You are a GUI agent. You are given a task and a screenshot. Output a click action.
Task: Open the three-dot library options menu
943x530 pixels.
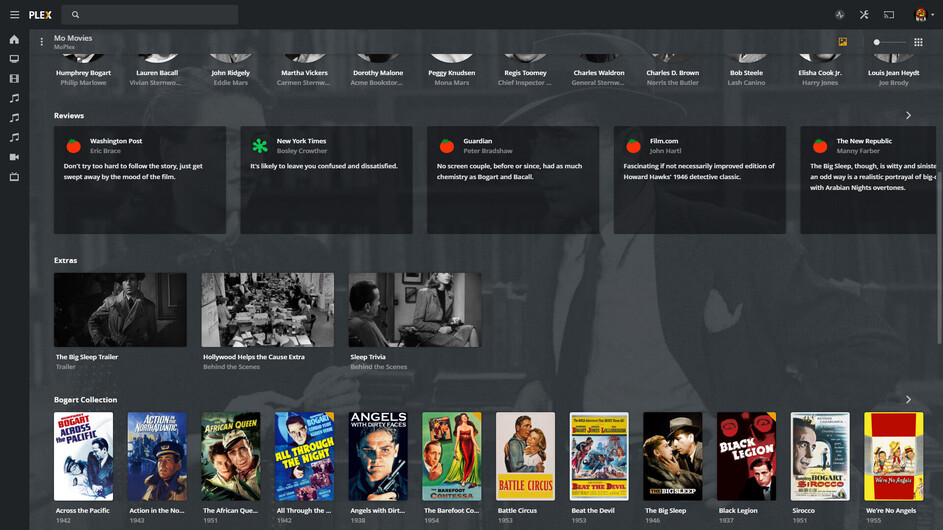click(x=41, y=42)
